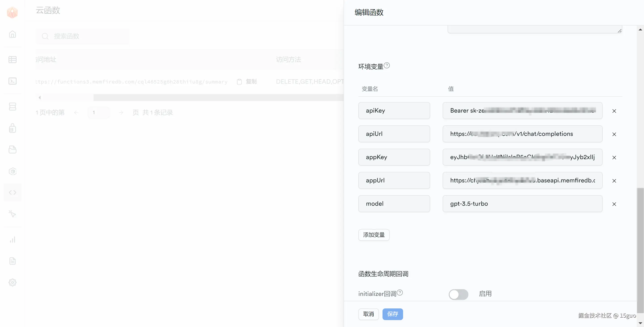Open the Home dashboard icon
This screenshot has width=644, height=327.
tap(13, 34)
